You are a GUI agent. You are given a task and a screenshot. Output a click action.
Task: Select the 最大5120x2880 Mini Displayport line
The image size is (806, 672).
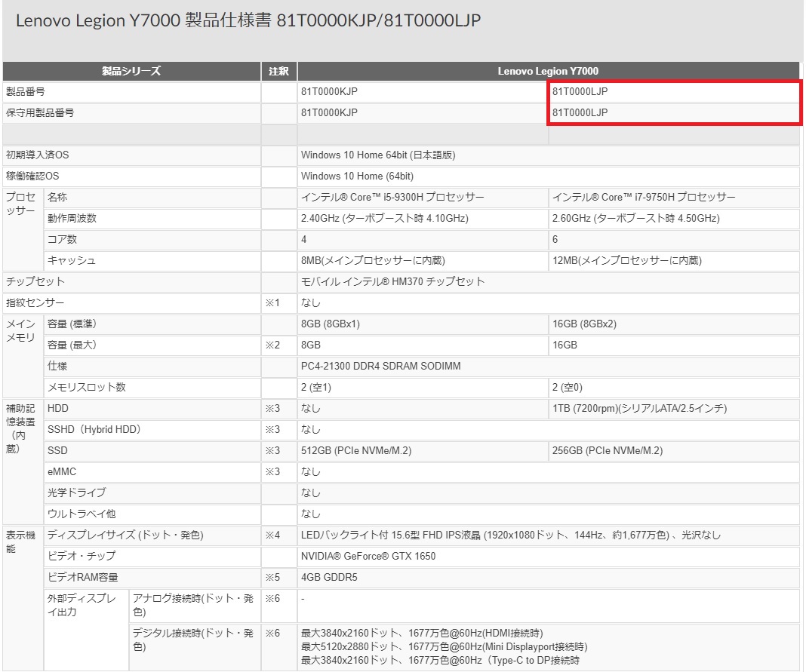(444, 647)
